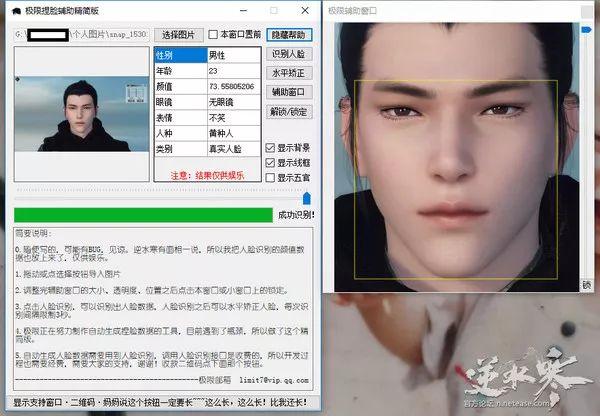The width and height of the screenshot is (600, 416).
Task: Click the loaded character preview thumbnail
Action: click(82, 114)
